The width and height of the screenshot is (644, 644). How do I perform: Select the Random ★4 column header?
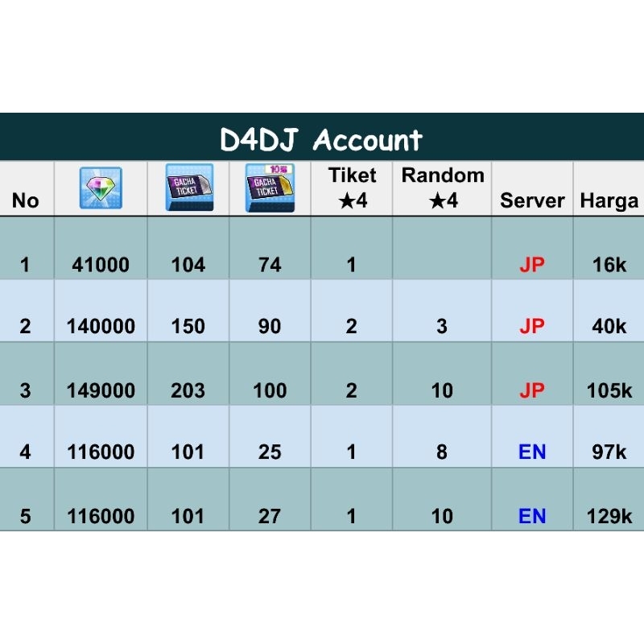point(443,188)
